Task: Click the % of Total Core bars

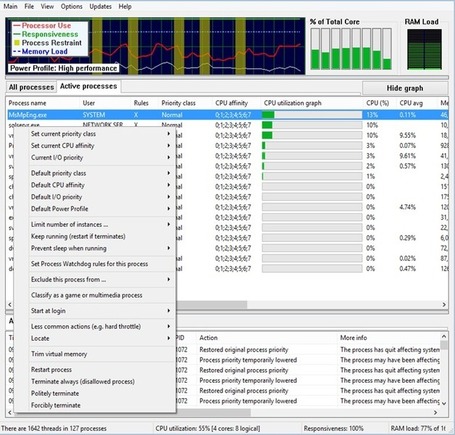Action: (351, 49)
